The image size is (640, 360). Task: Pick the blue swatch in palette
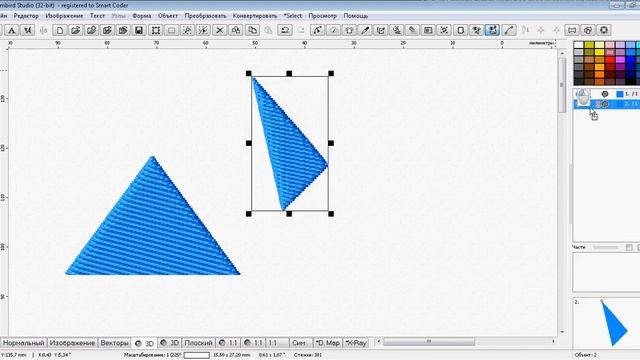coord(631,60)
